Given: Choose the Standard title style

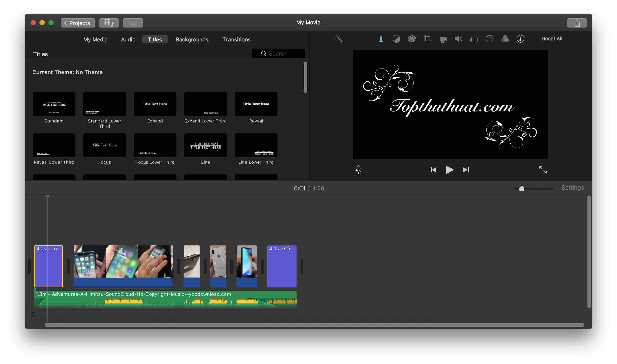Looking at the screenshot, I should click(54, 104).
